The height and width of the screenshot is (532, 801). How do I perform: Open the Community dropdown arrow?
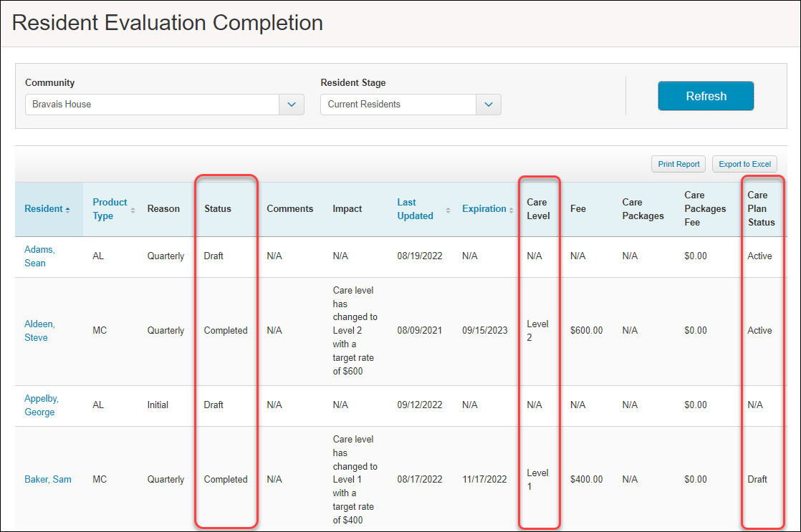point(292,104)
